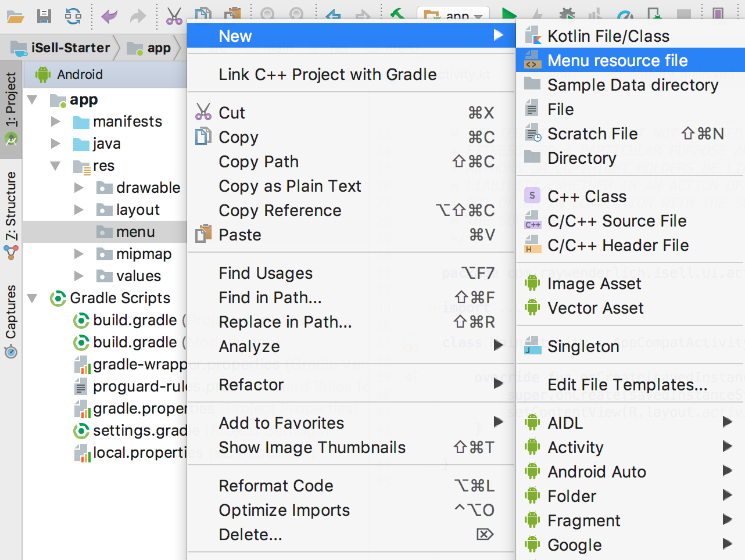Choose Copy Path in the context menu

pos(259,161)
